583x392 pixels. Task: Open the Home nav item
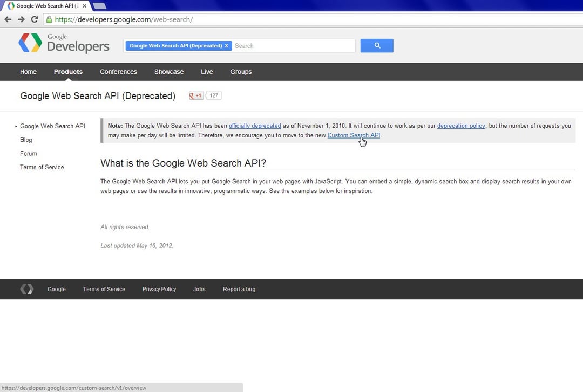coord(28,72)
